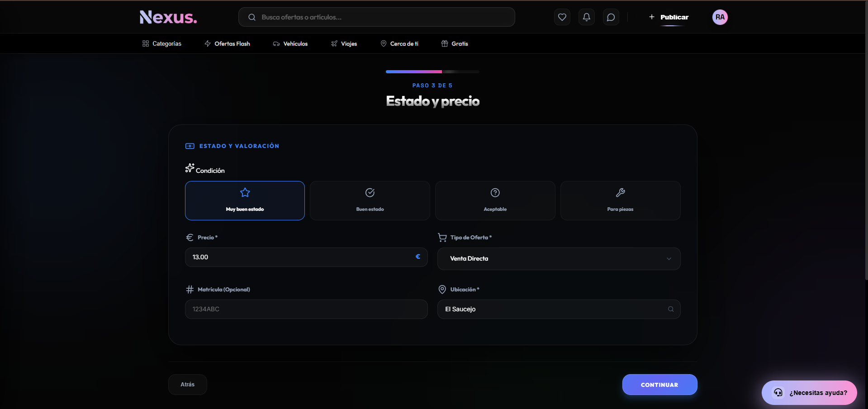
Task: Click the sparkle icon next to Condición
Action: 190,168
